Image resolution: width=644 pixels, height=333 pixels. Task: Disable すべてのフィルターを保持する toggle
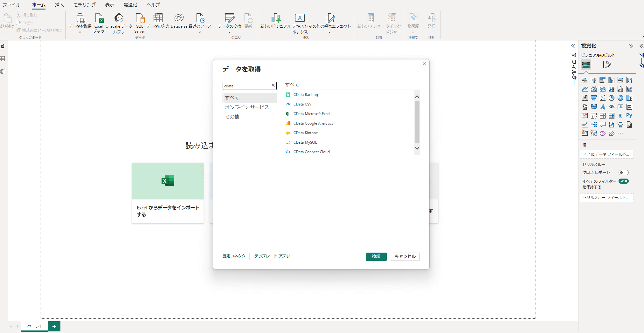(623, 181)
